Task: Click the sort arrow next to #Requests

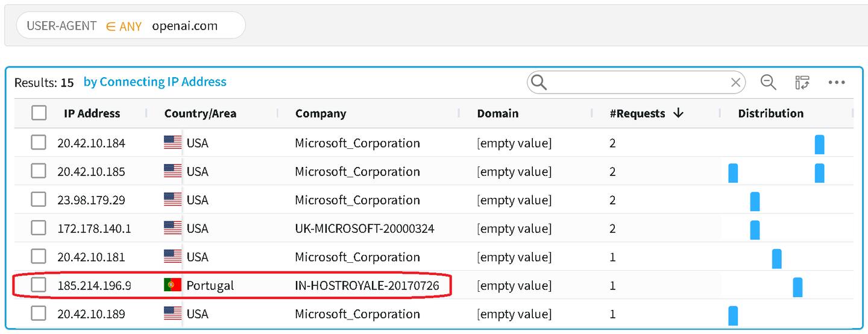Action: (x=678, y=113)
